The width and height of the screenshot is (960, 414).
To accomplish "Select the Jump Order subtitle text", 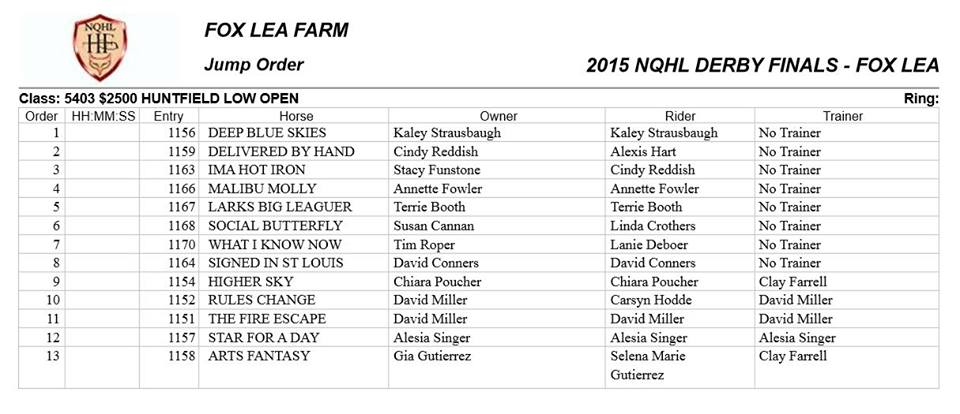I will click(x=253, y=64).
